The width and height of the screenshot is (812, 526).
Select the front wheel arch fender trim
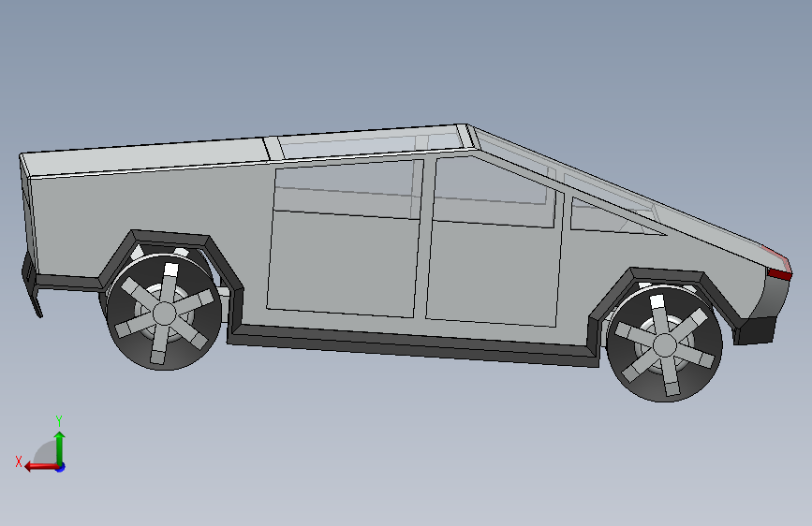[668, 275]
